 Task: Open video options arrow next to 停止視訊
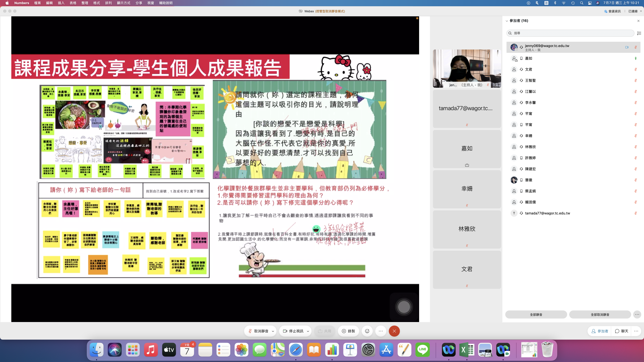click(308, 331)
